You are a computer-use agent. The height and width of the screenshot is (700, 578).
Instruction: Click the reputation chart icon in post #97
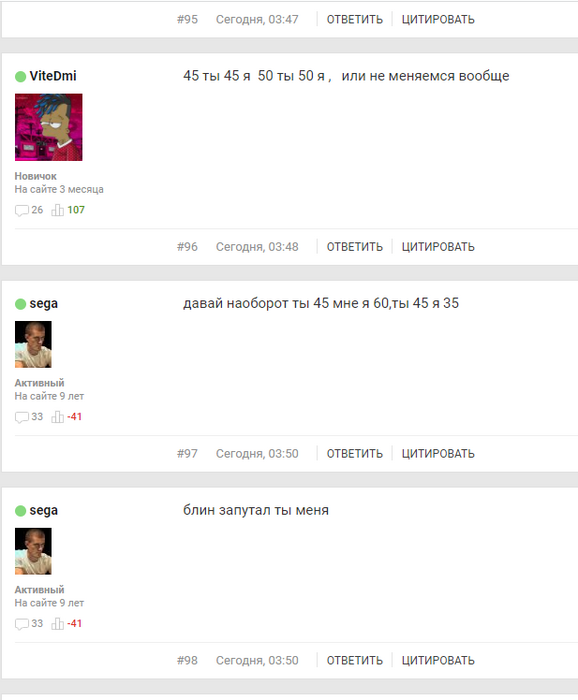tap(57, 417)
